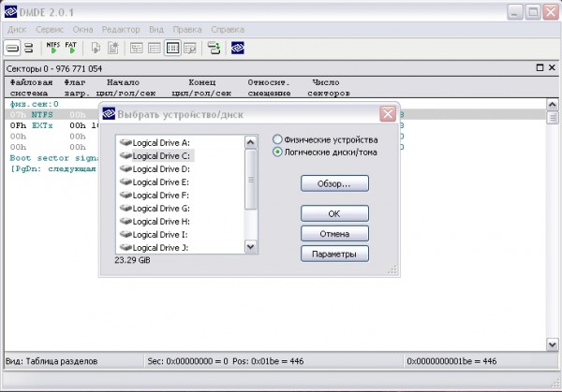Click the main panel scrollbar thumb
Viewport: 562px width, 392px height.
(552, 118)
